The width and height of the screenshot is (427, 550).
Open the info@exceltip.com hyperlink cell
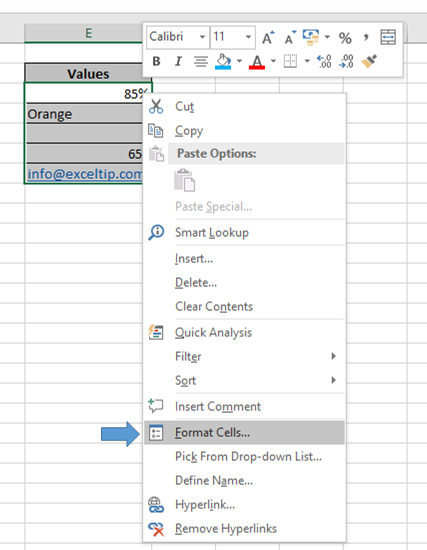click(x=85, y=174)
